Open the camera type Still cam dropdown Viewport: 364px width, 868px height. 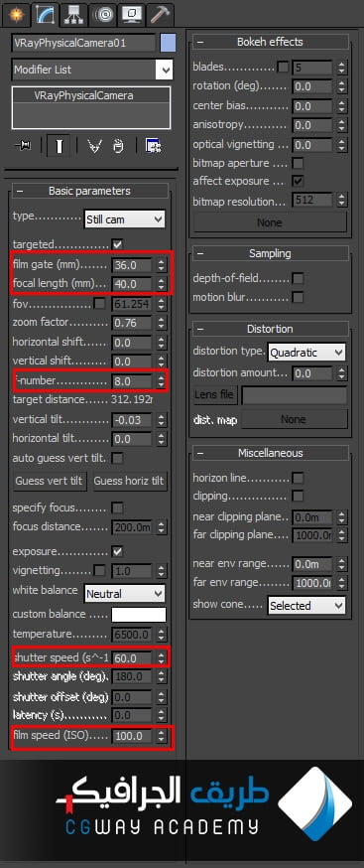point(124,219)
